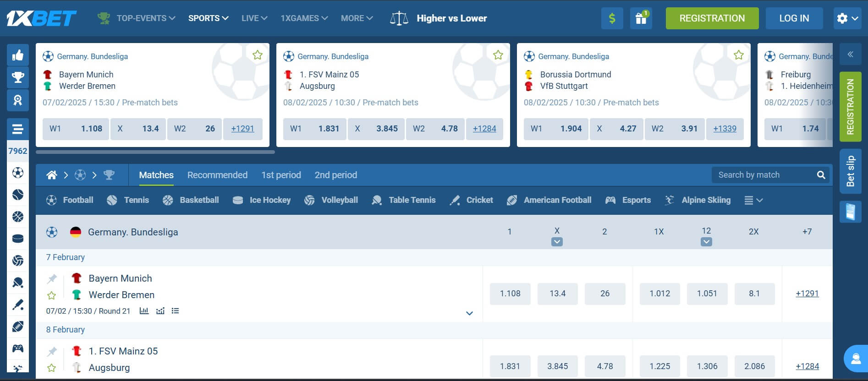Image resolution: width=868 pixels, height=381 pixels.
Task: Click the dollar payments icon
Action: pos(612,18)
